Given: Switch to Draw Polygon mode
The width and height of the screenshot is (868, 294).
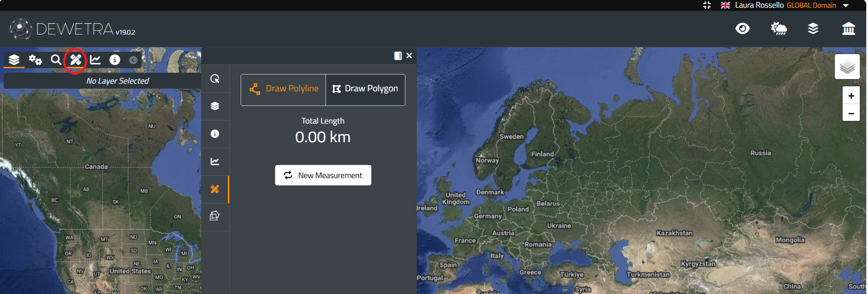Looking at the screenshot, I should [x=365, y=89].
